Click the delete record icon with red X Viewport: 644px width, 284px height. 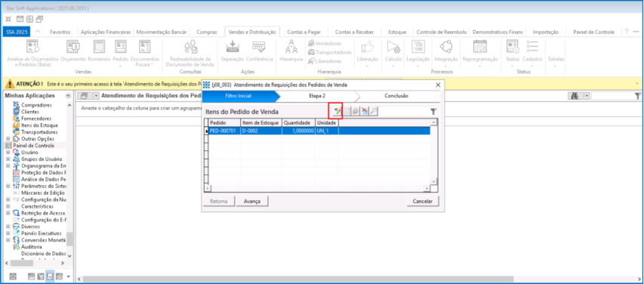point(364,111)
